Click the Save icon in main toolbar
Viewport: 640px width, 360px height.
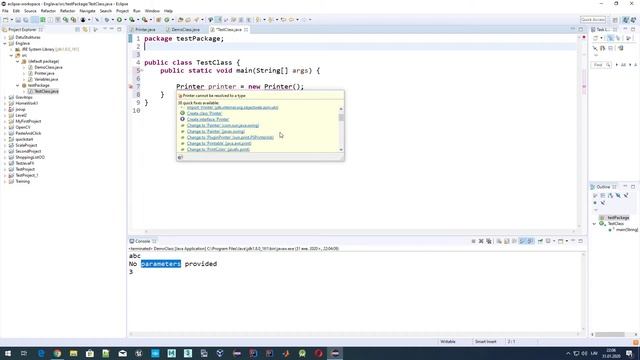18,20
